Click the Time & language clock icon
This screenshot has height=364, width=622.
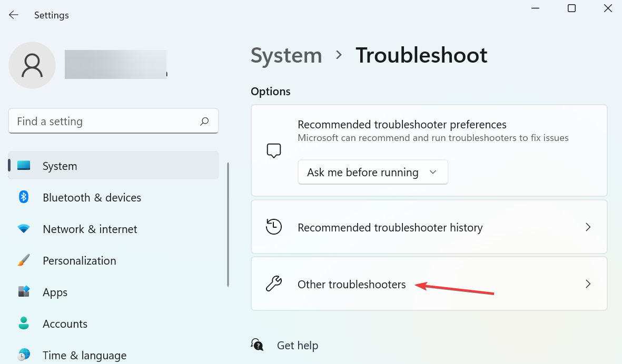pos(24,355)
